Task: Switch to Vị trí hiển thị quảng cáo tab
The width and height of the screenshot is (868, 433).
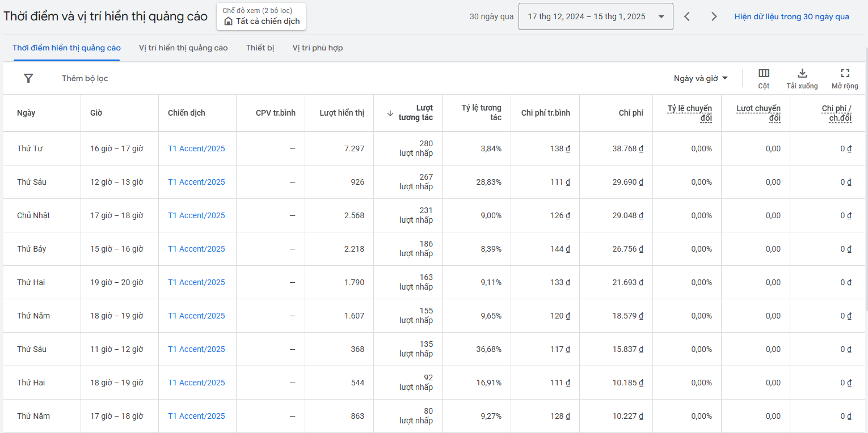Action: 183,48
